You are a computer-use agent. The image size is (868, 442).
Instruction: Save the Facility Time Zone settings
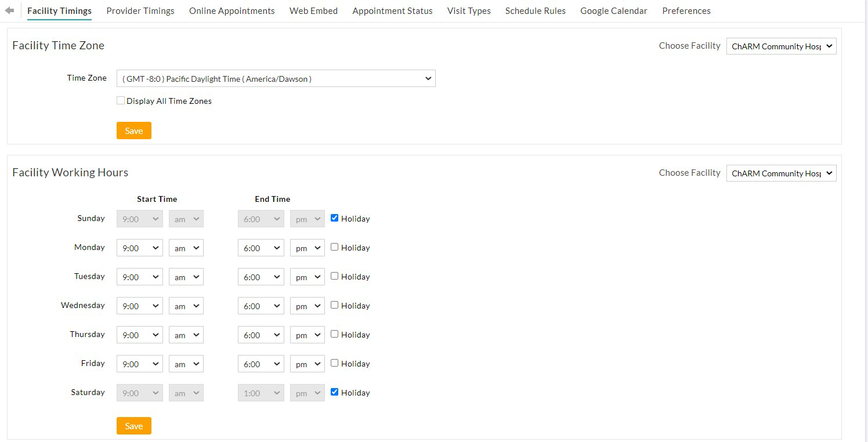[133, 131]
